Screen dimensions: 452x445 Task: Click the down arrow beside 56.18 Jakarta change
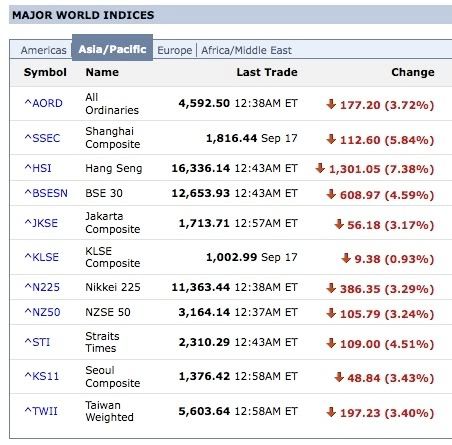pyautogui.click(x=339, y=224)
